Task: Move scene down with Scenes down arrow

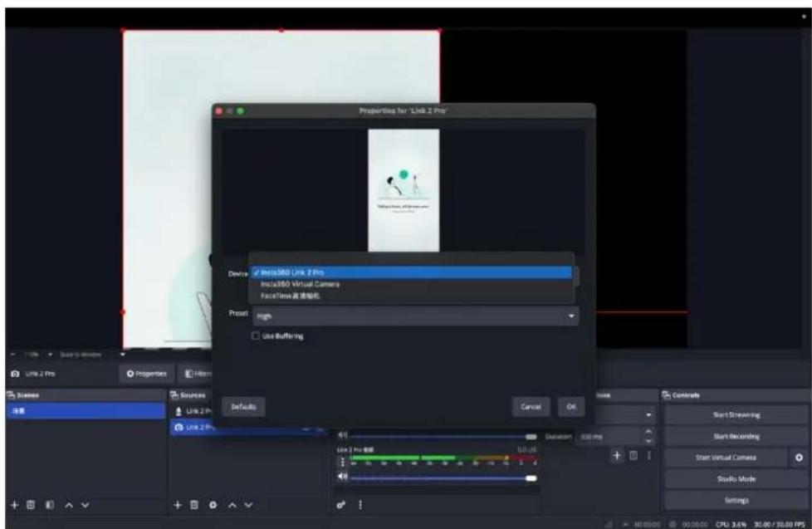Action: coord(86,505)
